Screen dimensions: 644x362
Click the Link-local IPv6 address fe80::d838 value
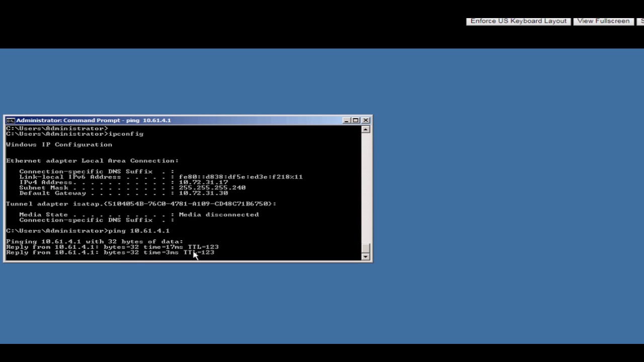(240, 177)
